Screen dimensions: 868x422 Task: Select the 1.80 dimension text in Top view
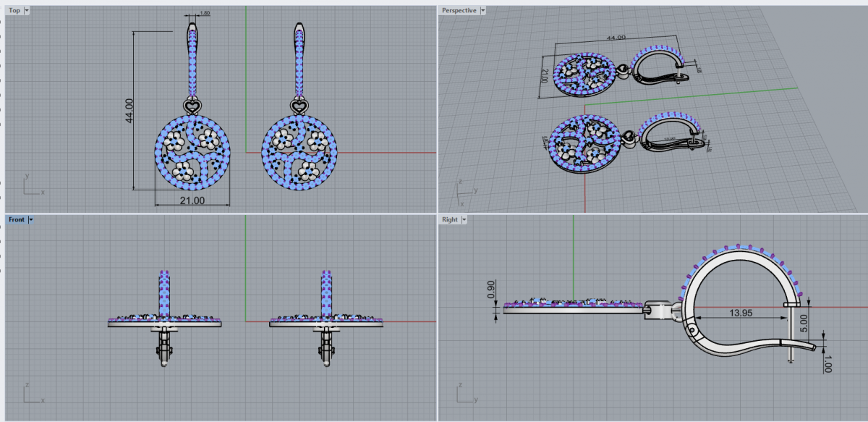(205, 14)
